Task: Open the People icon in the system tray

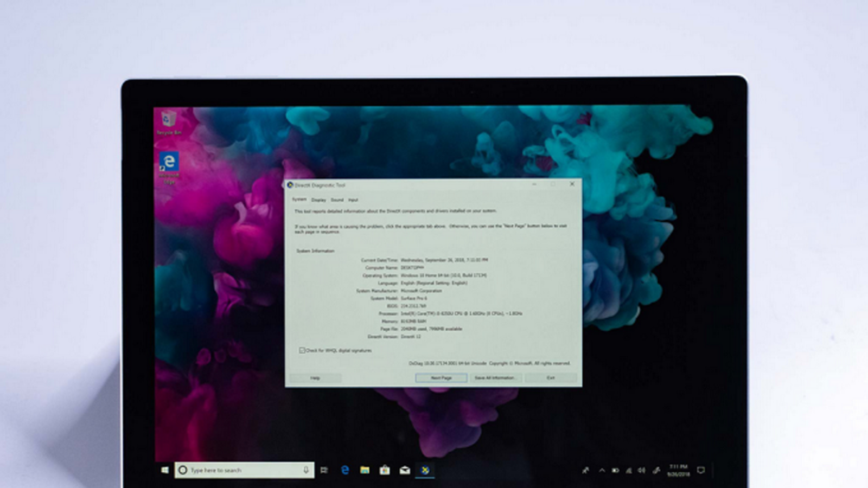Action: click(x=585, y=470)
